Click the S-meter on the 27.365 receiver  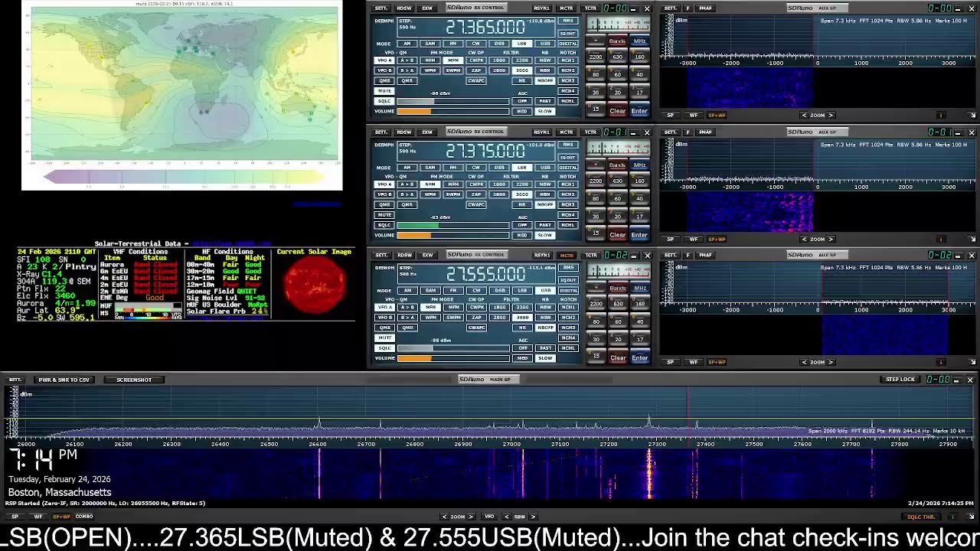click(x=618, y=24)
